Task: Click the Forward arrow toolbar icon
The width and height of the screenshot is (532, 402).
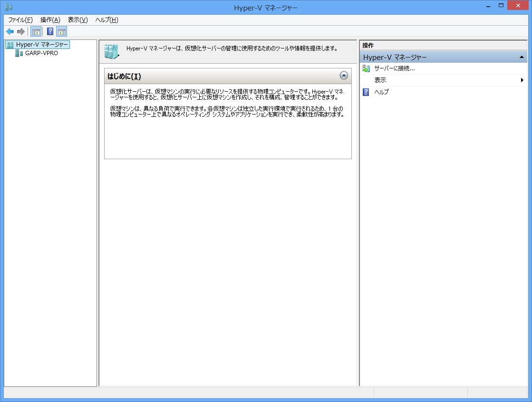Action: [21, 31]
